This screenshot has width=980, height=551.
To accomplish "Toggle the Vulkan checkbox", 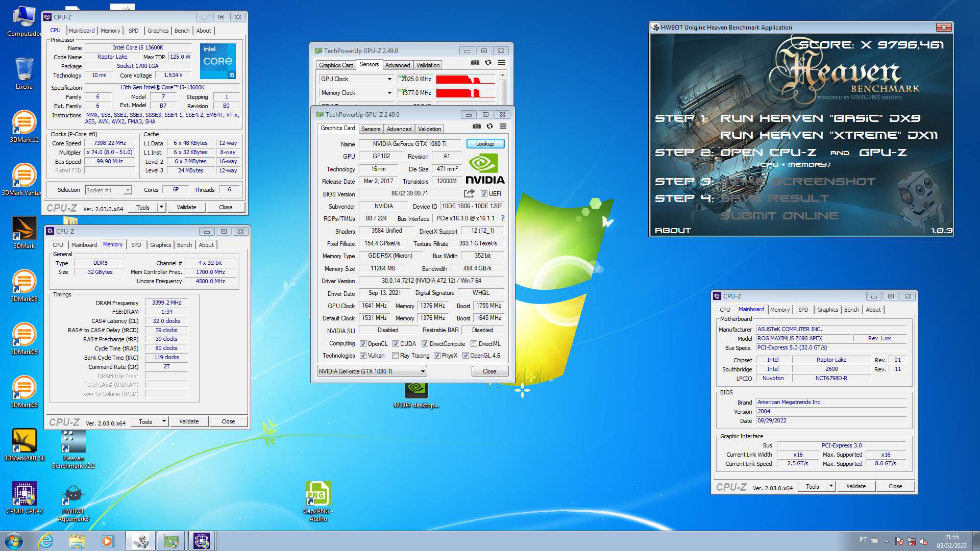I will pos(363,356).
